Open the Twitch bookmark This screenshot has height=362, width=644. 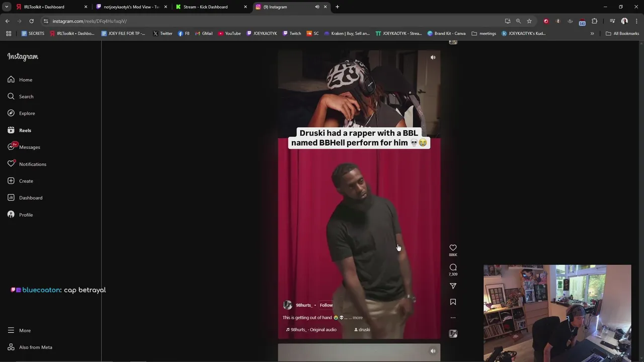coord(292,34)
